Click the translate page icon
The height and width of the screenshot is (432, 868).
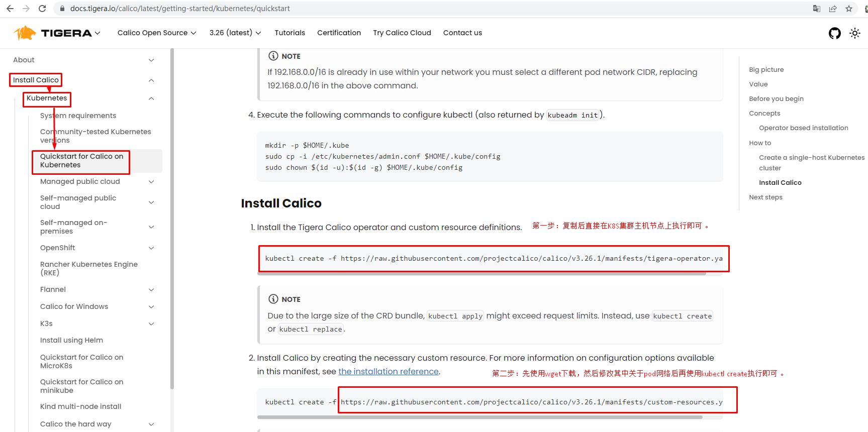(817, 9)
